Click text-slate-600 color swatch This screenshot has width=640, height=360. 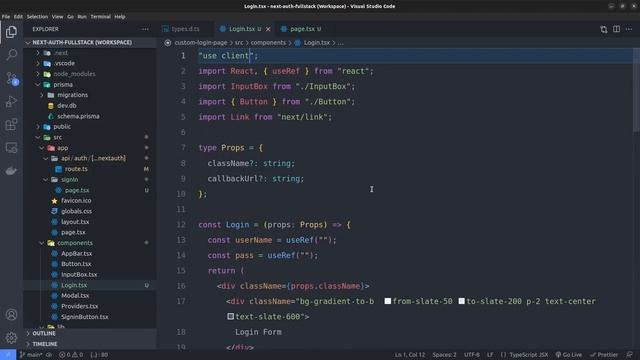(231, 316)
